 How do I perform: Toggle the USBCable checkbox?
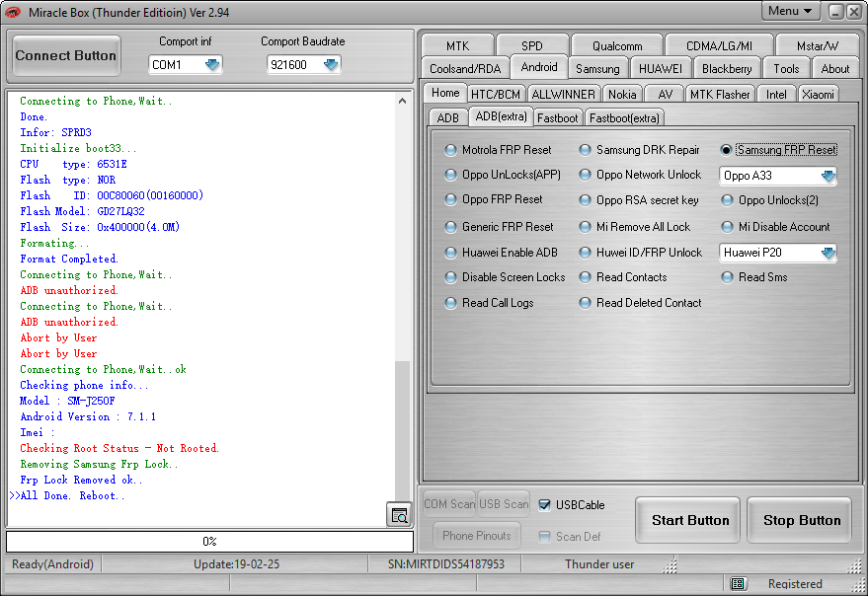coord(545,505)
